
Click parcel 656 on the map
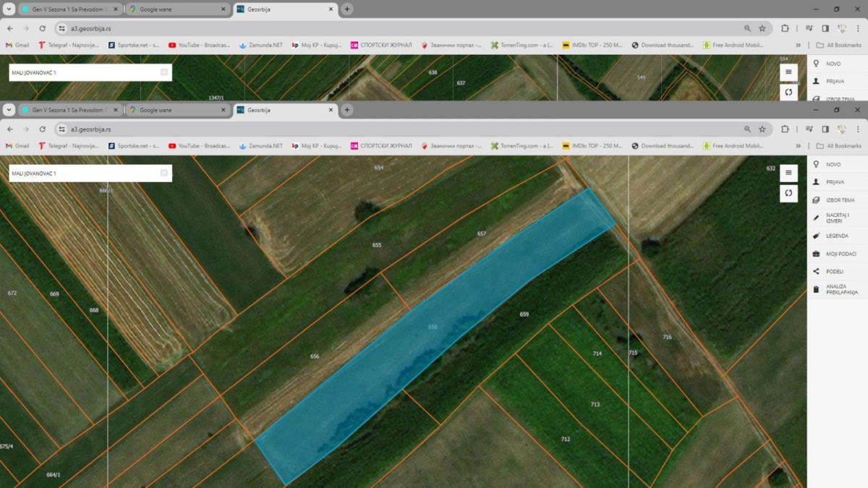315,356
